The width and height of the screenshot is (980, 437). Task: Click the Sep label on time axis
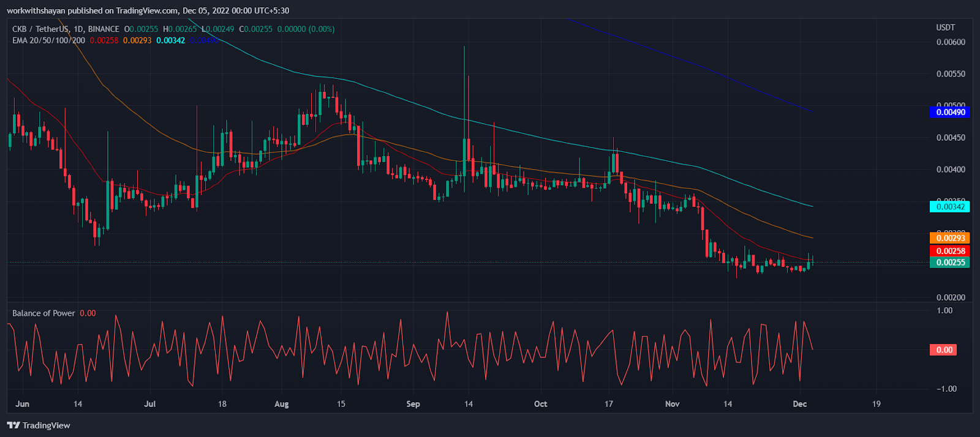pyautogui.click(x=413, y=404)
